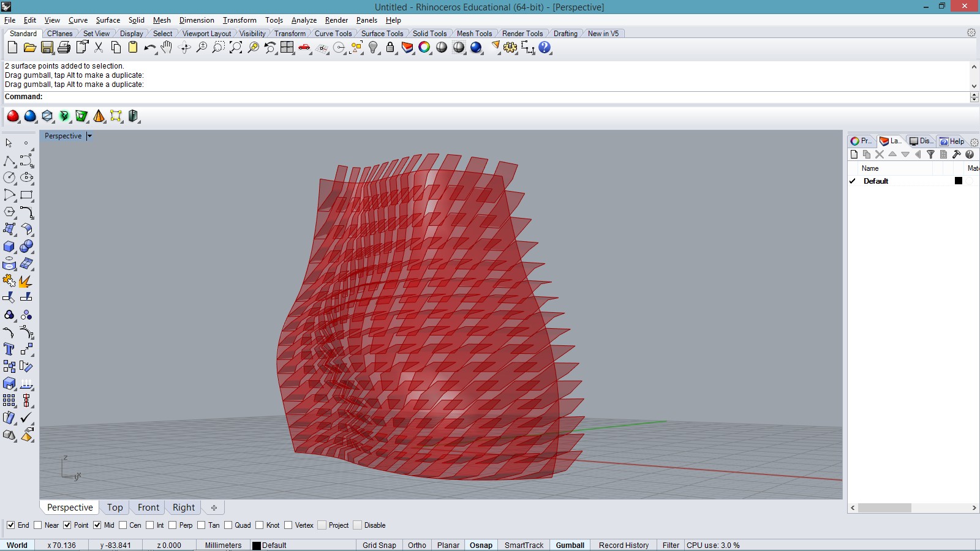Viewport: 980px width, 551px height.
Task: Open the Perspective viewport title dropdown
Action: (x=89, y=136)
